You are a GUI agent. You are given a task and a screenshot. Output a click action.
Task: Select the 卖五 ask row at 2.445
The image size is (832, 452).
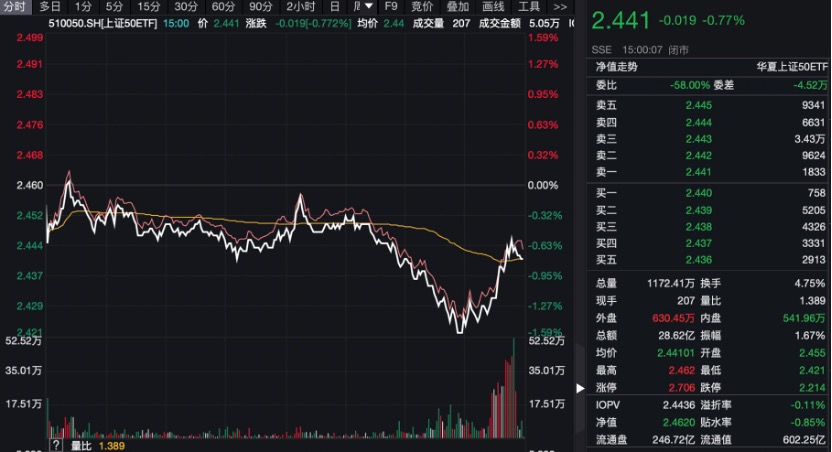[x=709, y=105]
